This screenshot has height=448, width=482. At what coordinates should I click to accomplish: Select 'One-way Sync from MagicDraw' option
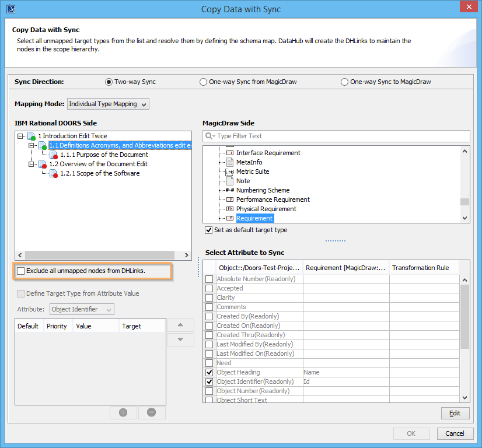point(203,82)
